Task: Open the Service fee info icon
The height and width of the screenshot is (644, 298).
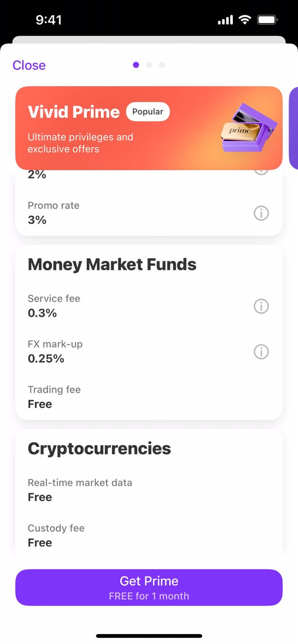Action: [261, 306]
